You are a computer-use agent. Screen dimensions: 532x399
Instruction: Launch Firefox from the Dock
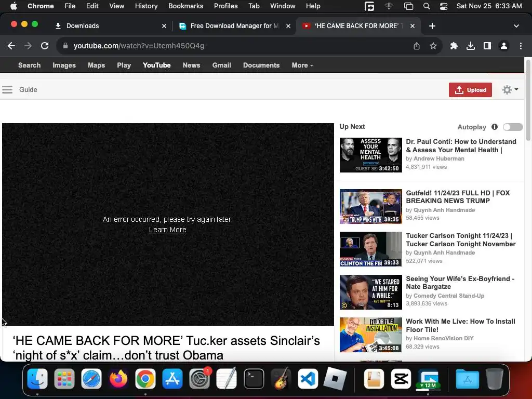coord(118,379)
